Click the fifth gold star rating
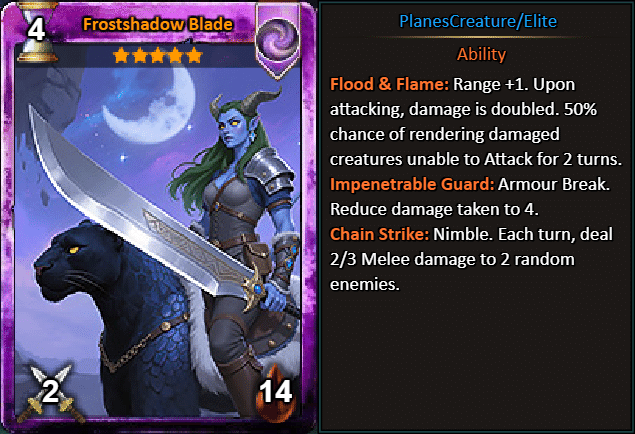This screenshot has width=635, height=434. (x=194, y=55)
